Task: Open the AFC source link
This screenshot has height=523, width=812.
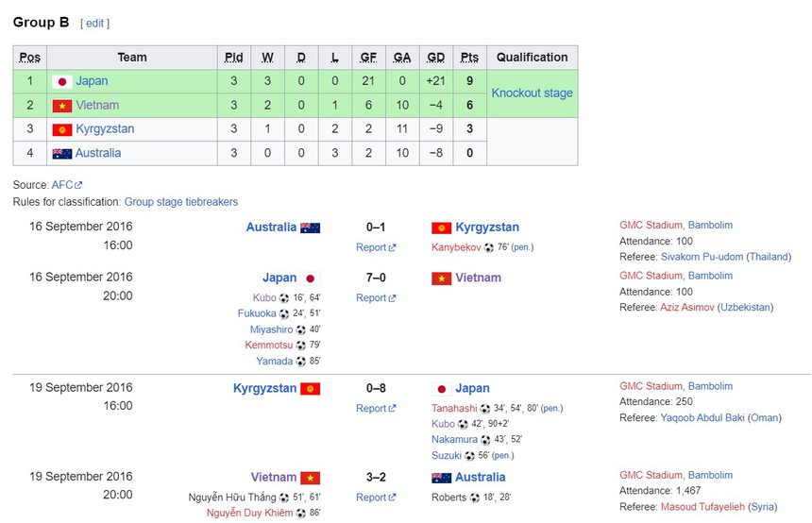Action: click(67, 186)
